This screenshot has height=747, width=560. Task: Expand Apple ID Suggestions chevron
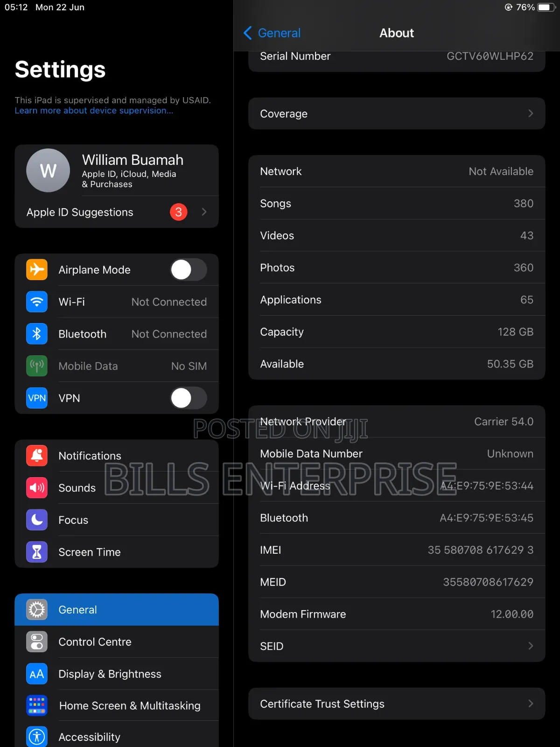tap(204, 212)
